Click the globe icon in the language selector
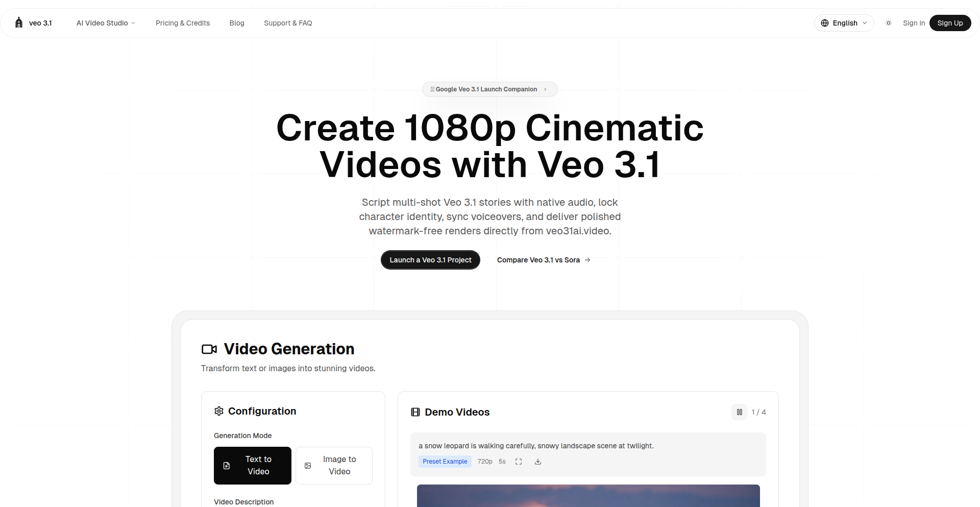 (824, 23)
